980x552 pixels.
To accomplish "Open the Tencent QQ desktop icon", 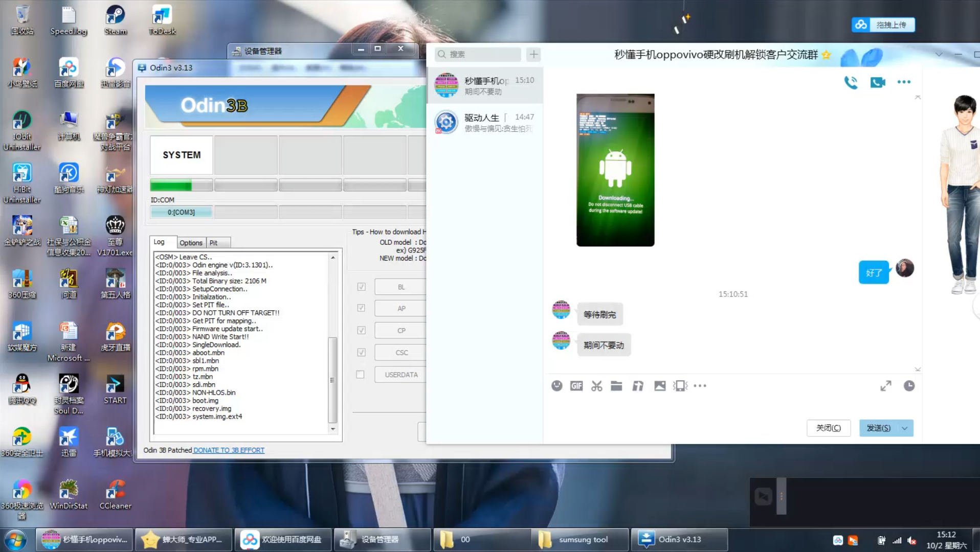I will pos(22,389).
